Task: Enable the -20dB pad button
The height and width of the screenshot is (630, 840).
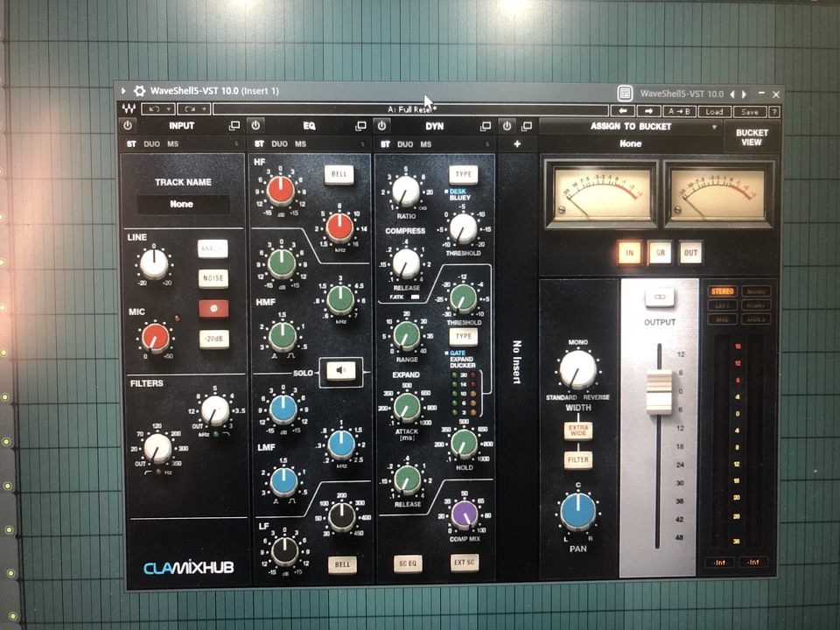Action: coord(213,339)
